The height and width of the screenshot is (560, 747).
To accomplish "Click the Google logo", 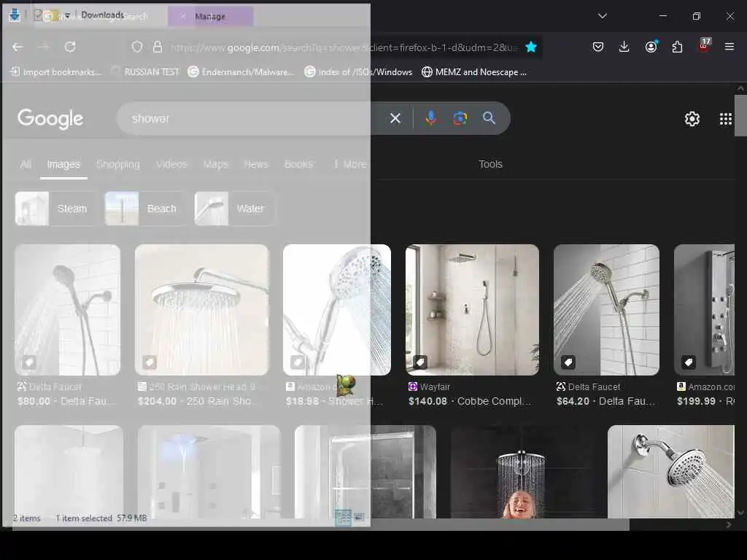I will (x=50, y=119).
